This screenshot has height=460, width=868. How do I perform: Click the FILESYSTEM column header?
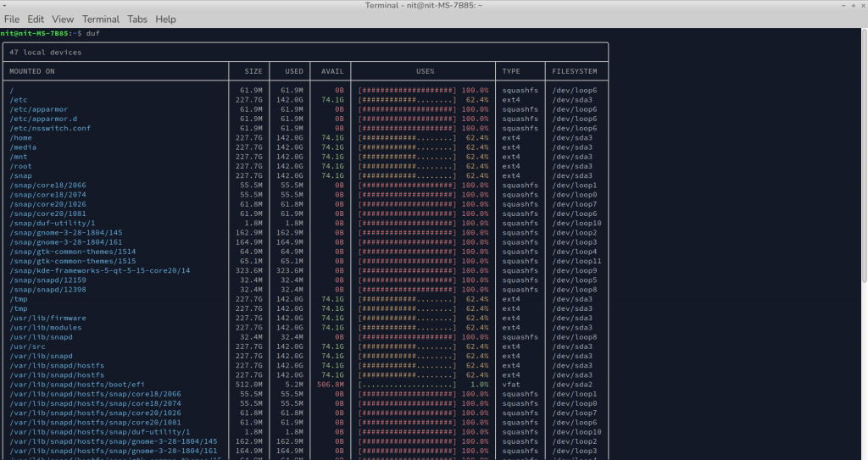click(x=575, y=71)
